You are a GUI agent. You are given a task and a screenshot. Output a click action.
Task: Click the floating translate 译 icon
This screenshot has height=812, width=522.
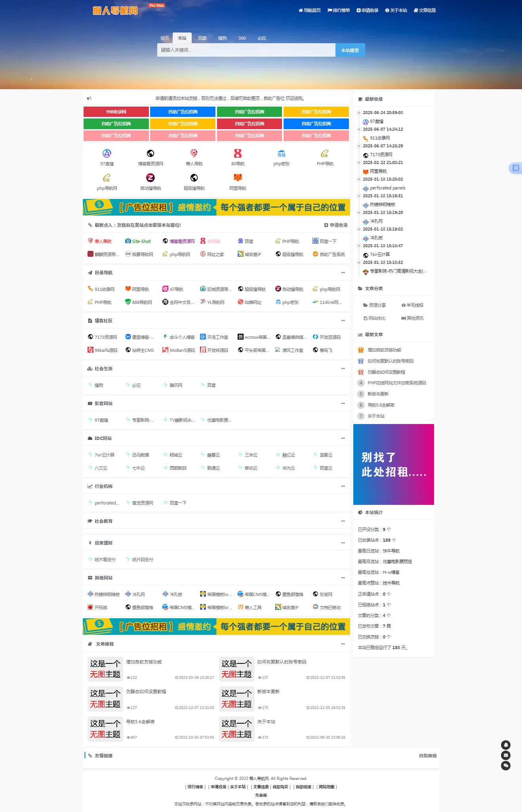pos(515,168)
